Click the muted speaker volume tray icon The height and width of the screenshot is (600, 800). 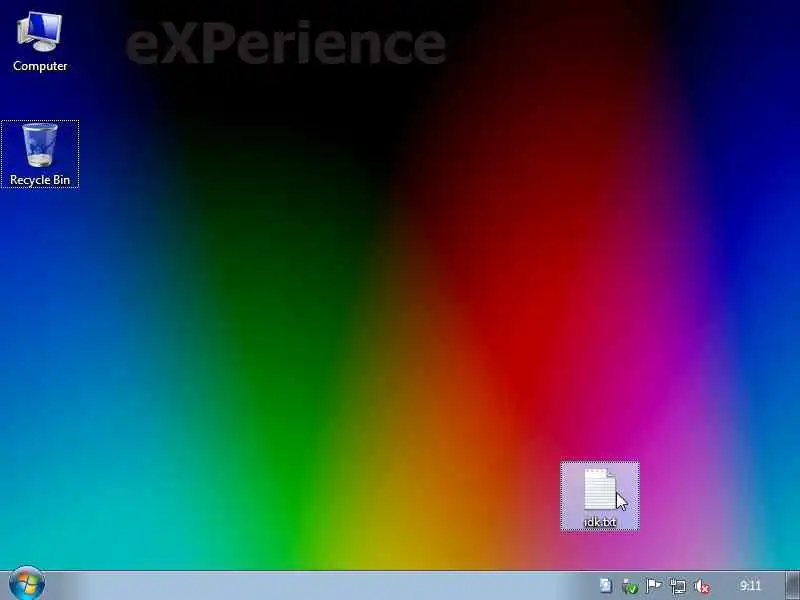pyautogui.click(x=702, y=586)
